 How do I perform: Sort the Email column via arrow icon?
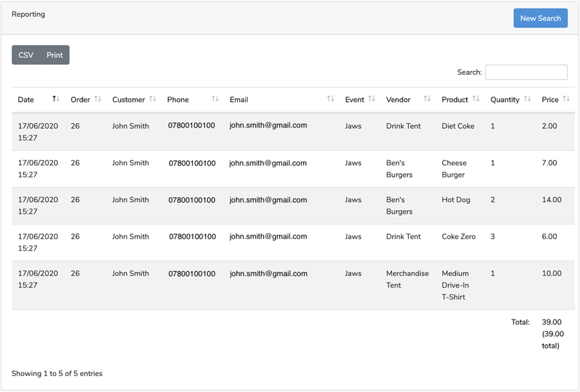(x=331, y=99)
